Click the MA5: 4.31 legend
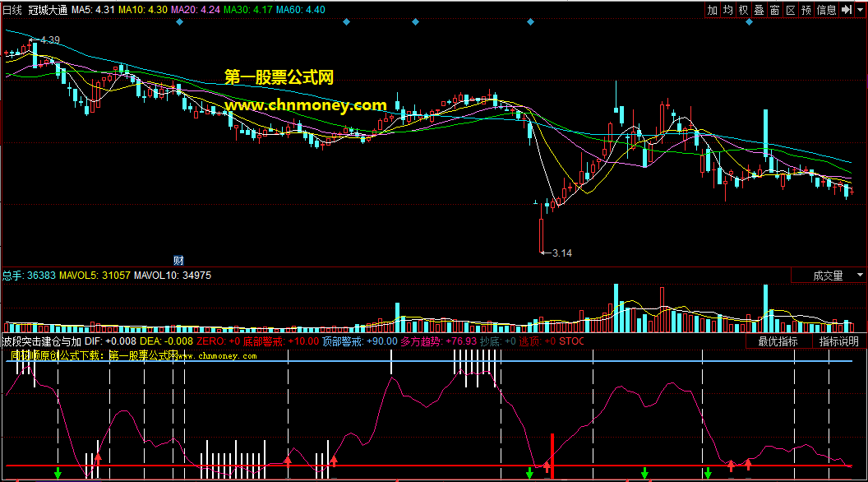 tap(93, 10)
